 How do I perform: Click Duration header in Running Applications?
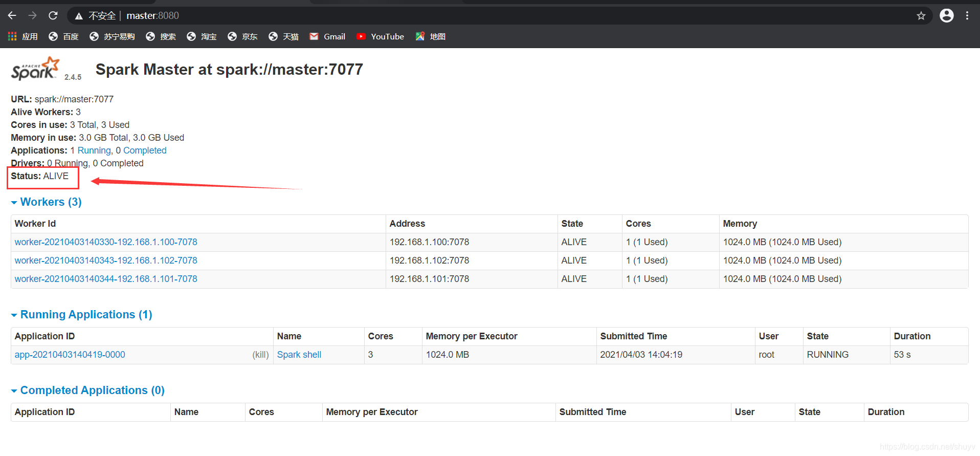tap(912, 336)
